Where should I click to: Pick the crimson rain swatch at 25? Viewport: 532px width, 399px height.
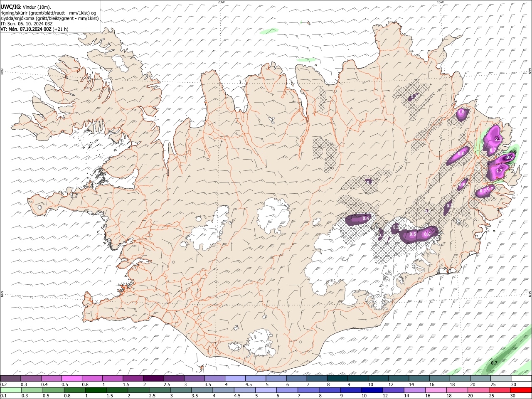(x=500, y=390)
